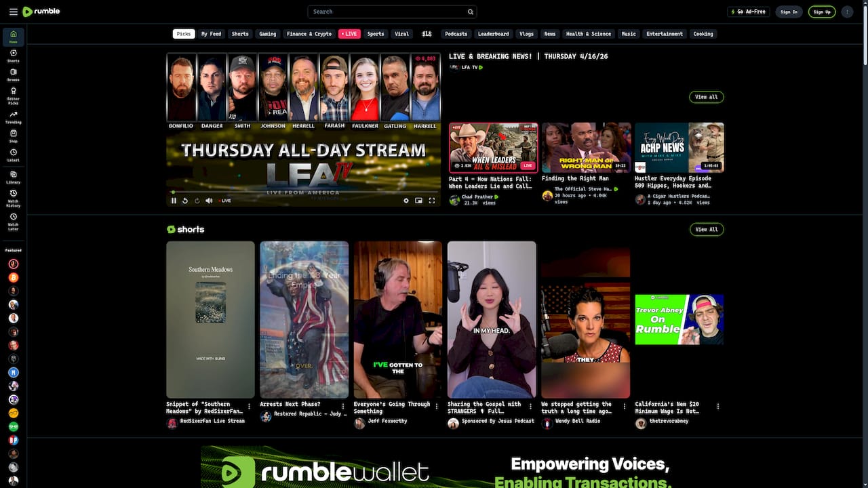Open Latest in the left sidebar

[13, 155]
